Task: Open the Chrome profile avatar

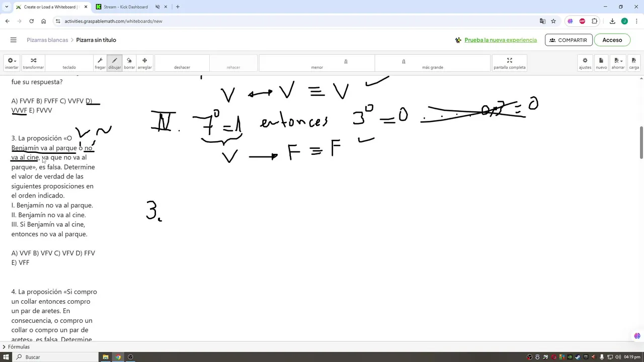Action: click(624, 21)
